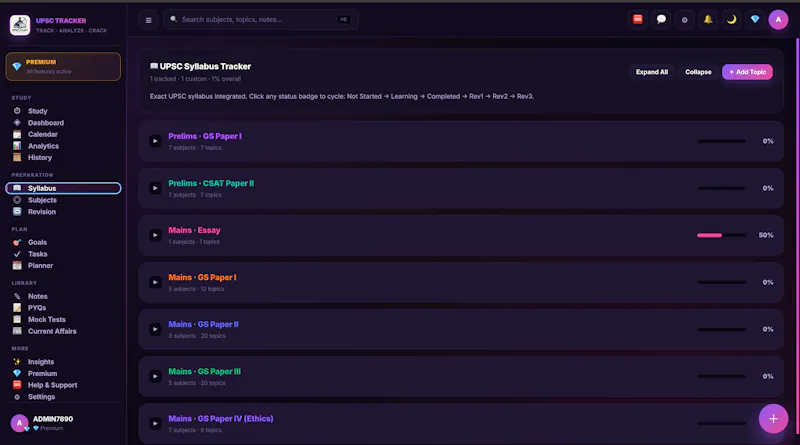The height and width of the screenshot is (445, 800).
Task: Open notifications bell
Action: click(708, 19)
